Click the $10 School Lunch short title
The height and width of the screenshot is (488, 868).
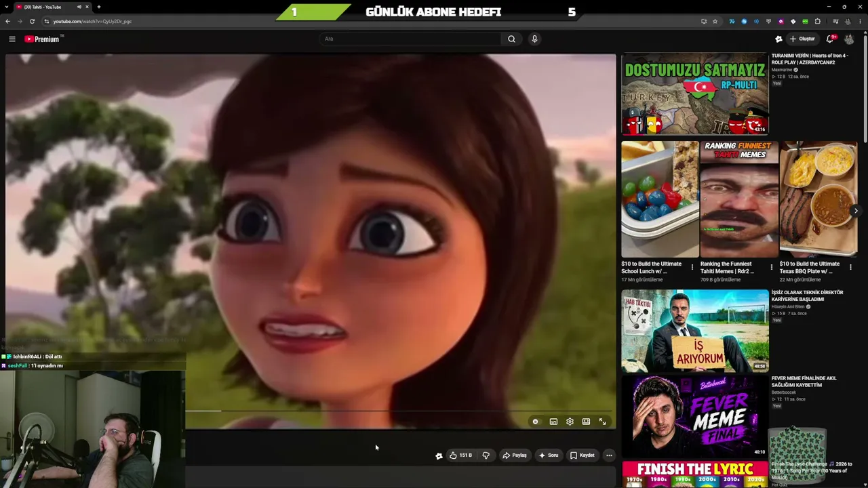click(652, 268)
